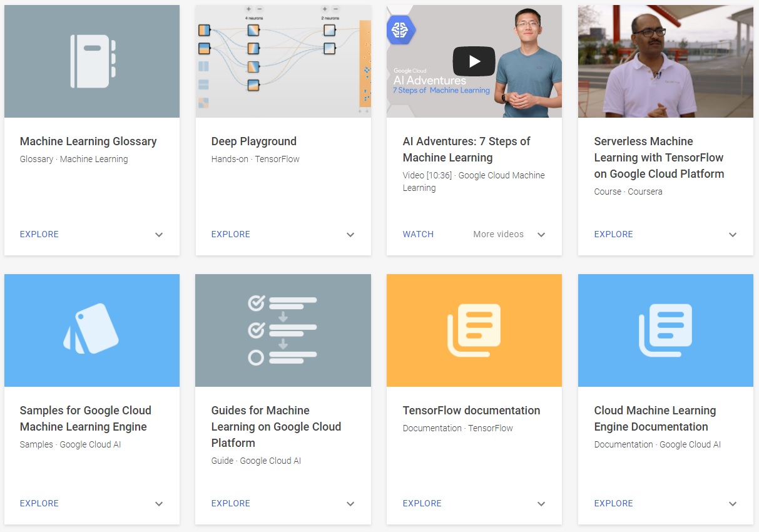
Task: Click the book icon on TensorFlow documentation card
Action: coord(474,330)
